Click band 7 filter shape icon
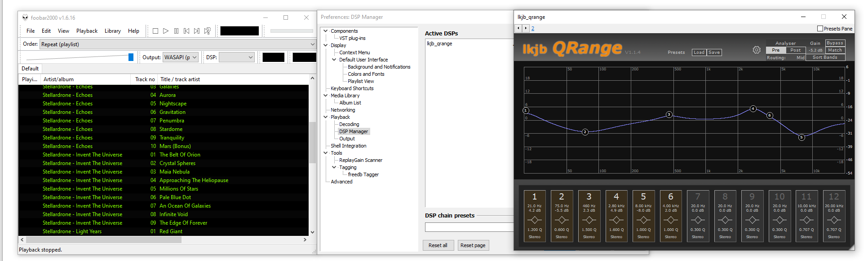This screenshot has width=868, height=261. pyautogui.click(x=698, y=220)
